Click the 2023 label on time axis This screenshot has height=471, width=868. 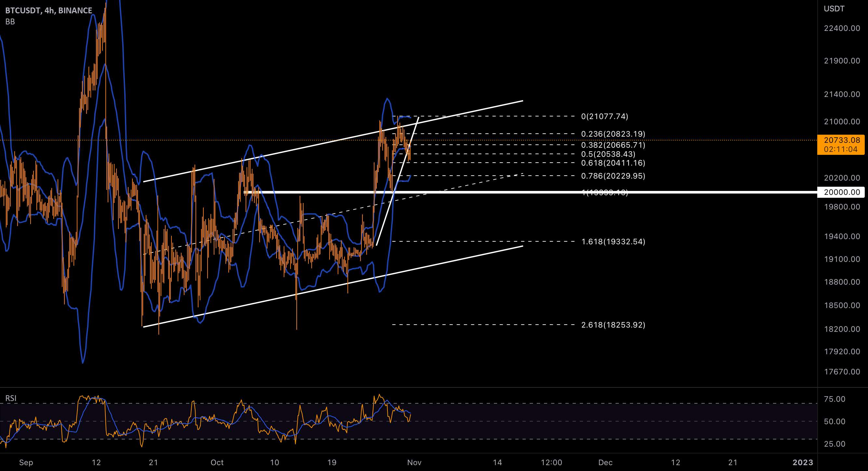(x=803, y=462)
